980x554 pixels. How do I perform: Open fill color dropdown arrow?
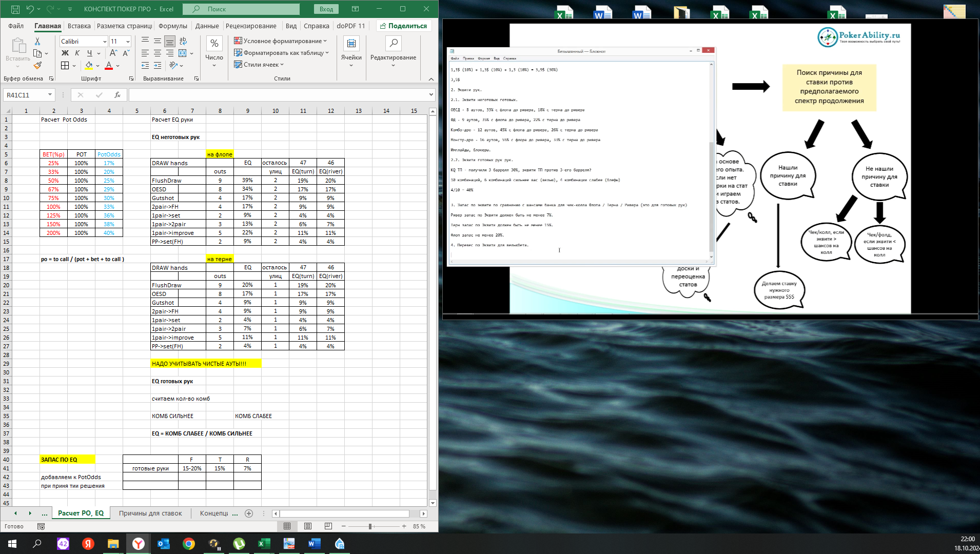click(x=97, y=66)
